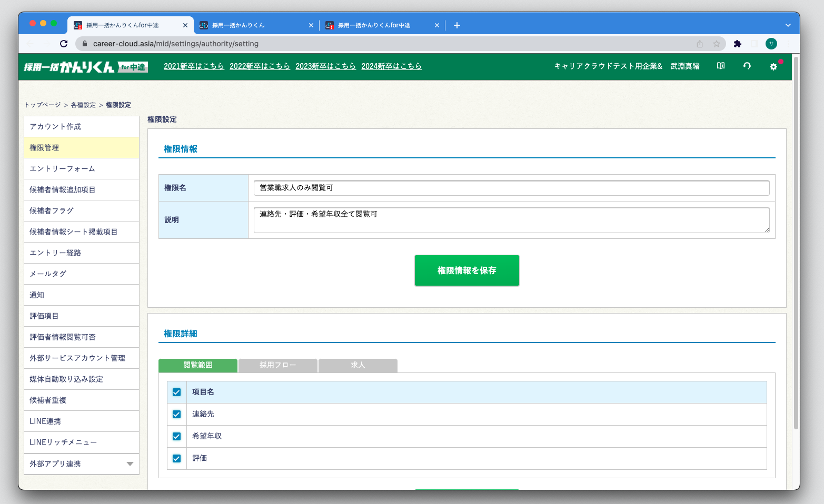The width and height of the screenshot is (824, 504).
Task: Click the headset support icon
Action: [747, 66]
